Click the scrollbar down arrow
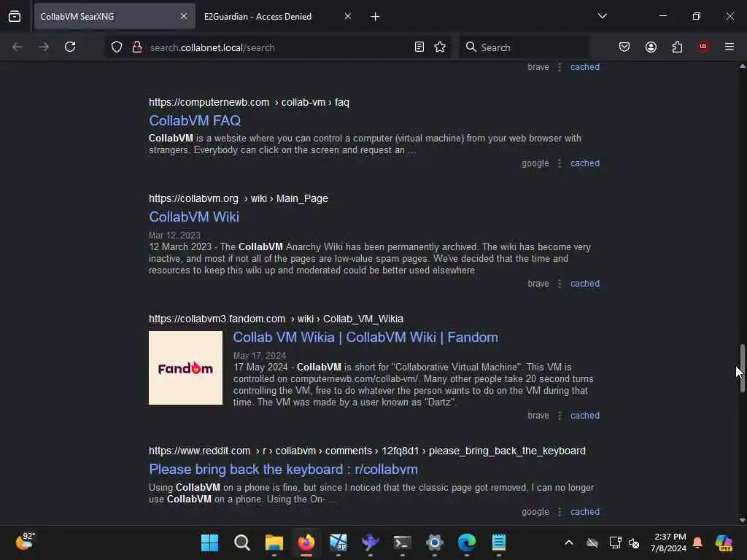The image size is (747, 560). coord(742,521)
